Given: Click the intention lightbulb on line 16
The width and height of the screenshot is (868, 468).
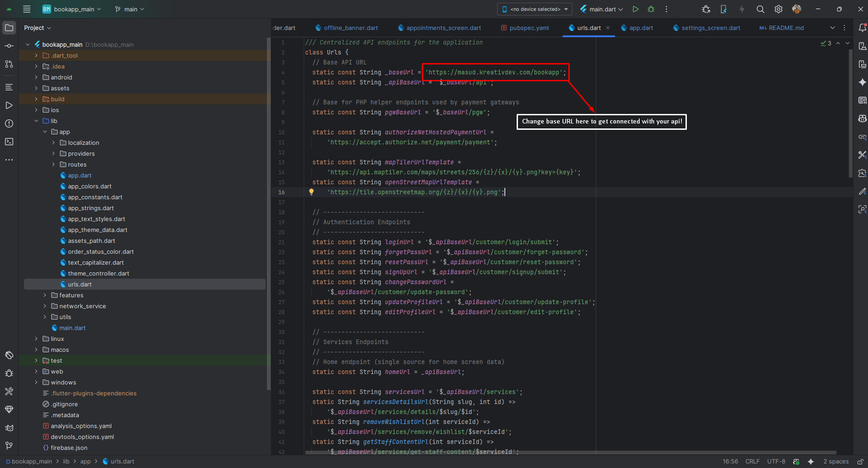Looking at the screenshot, I should 312,192.
